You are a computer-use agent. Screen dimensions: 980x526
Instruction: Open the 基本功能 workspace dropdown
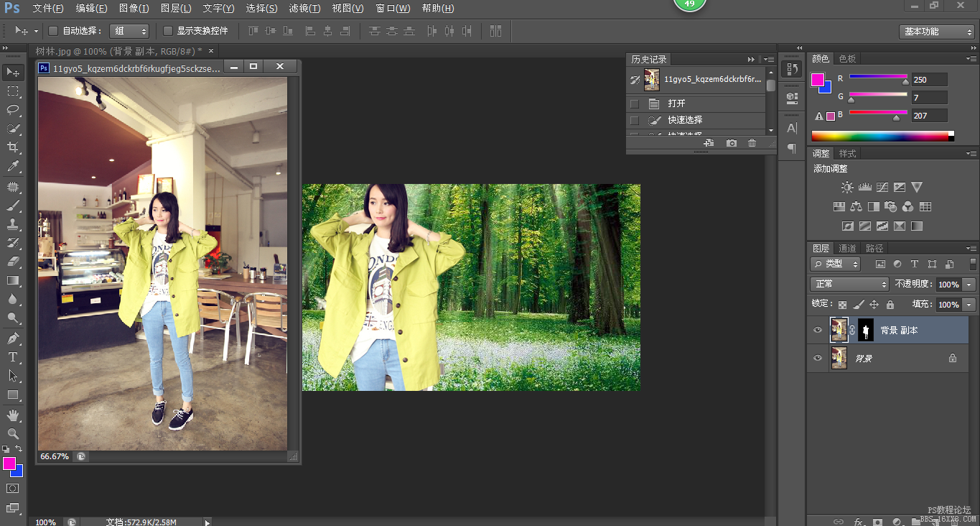click(936, 32)
